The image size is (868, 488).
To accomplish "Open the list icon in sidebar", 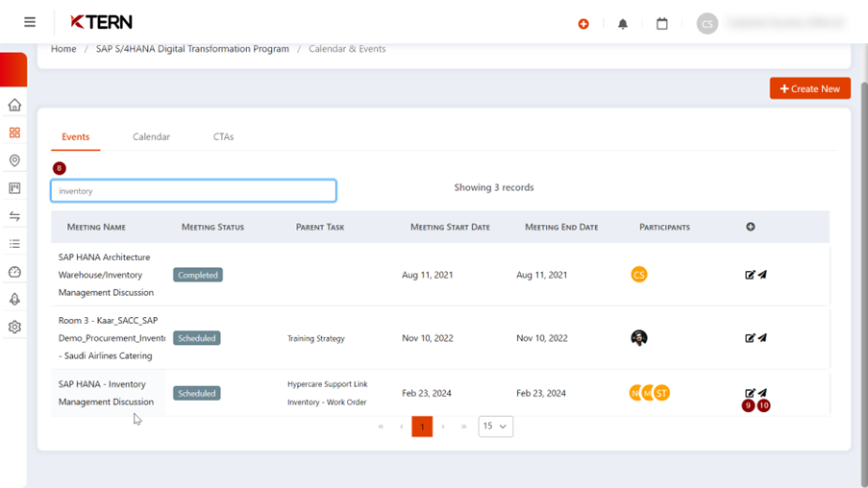I will (x=15, y=243).
